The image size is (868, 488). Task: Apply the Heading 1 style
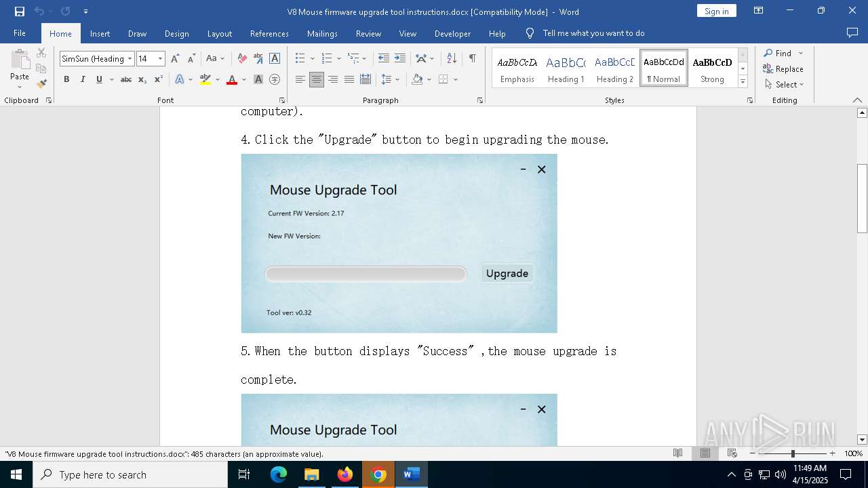pyautogui.click(x=566, y=68)
